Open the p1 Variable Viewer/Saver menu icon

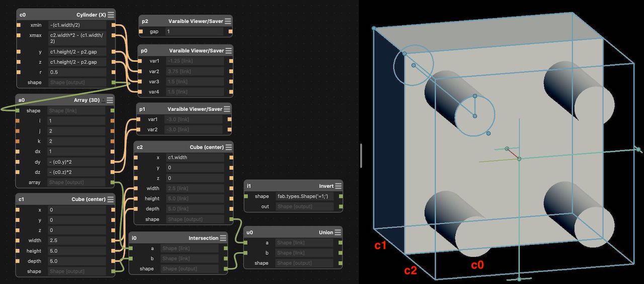pyautogui.click(x=226, y=109)
